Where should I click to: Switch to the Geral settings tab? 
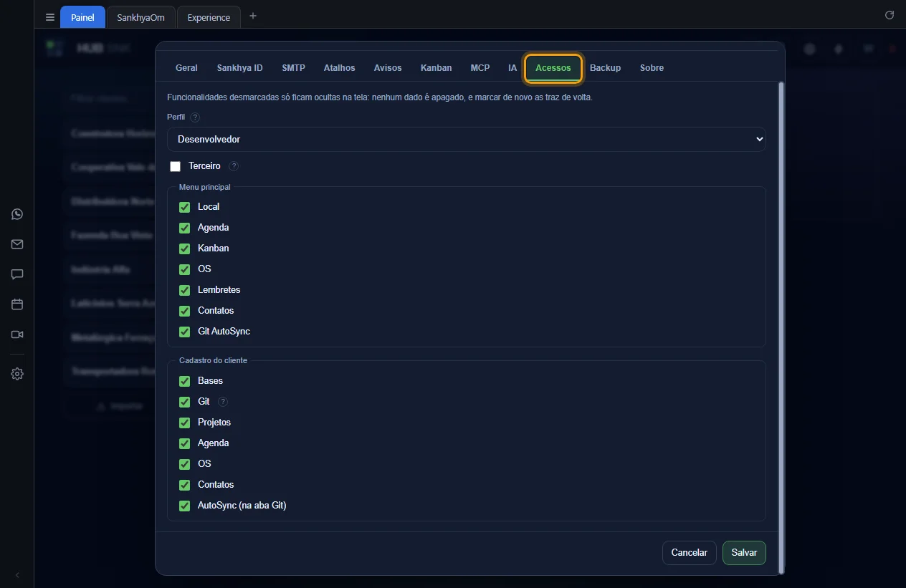click(x=186, y=68)
